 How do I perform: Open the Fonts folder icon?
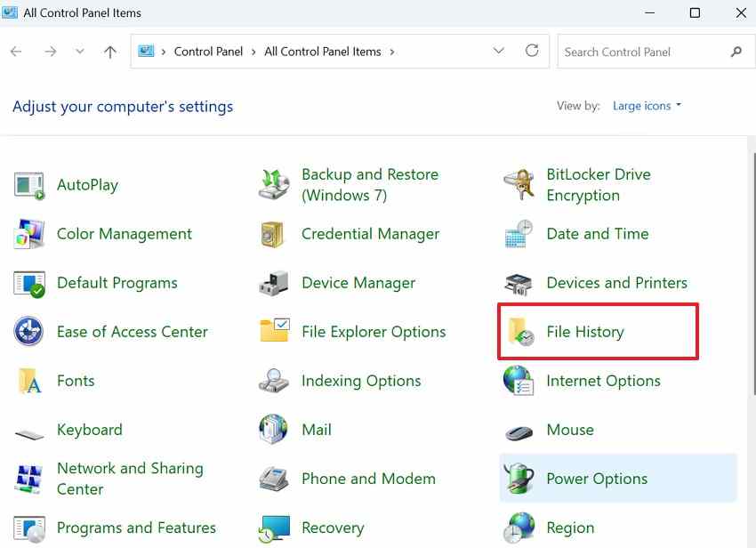click(29, 381)
